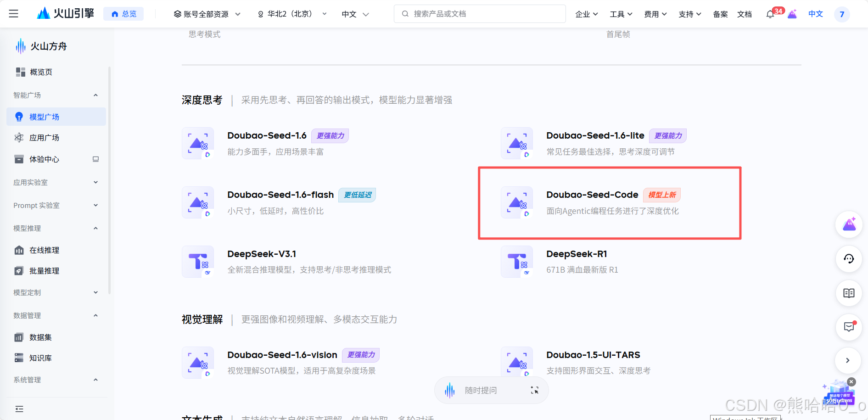The width and height of the screenshot is (868, 420).
Task: Open the Doubao-Seed-1.6-flash model title
Action: point(280,195)
